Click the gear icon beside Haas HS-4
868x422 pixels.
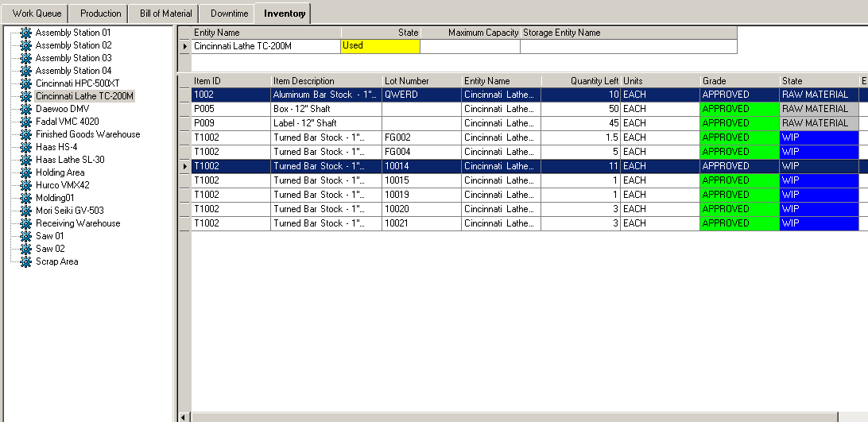click(25, 147)
